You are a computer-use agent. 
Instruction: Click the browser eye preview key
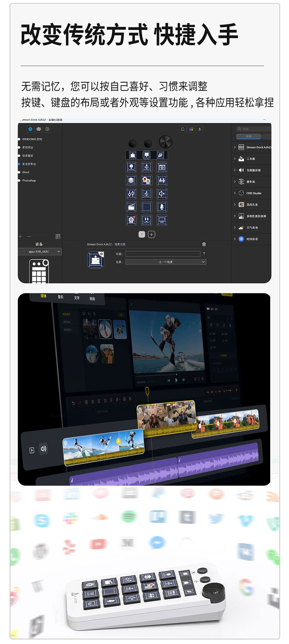162,167
